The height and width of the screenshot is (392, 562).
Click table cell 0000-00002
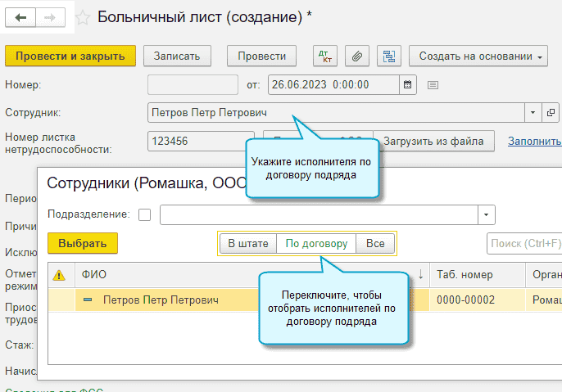tap(478, 300)
